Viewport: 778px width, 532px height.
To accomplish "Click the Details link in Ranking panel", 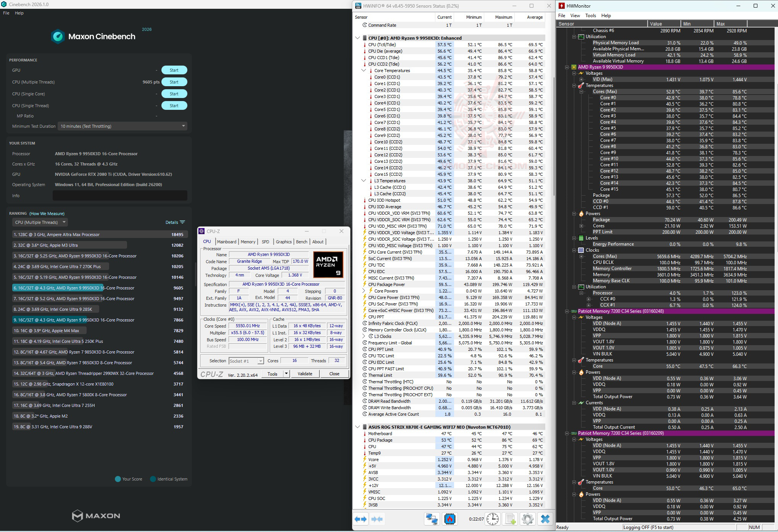I will point(175,222).
